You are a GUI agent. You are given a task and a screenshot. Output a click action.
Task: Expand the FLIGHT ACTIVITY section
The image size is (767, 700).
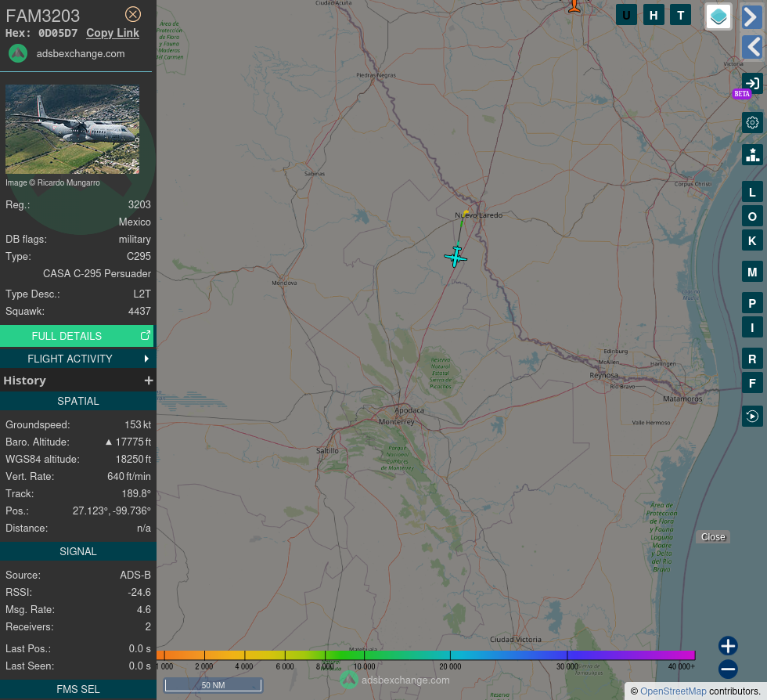tap(77, 359)
